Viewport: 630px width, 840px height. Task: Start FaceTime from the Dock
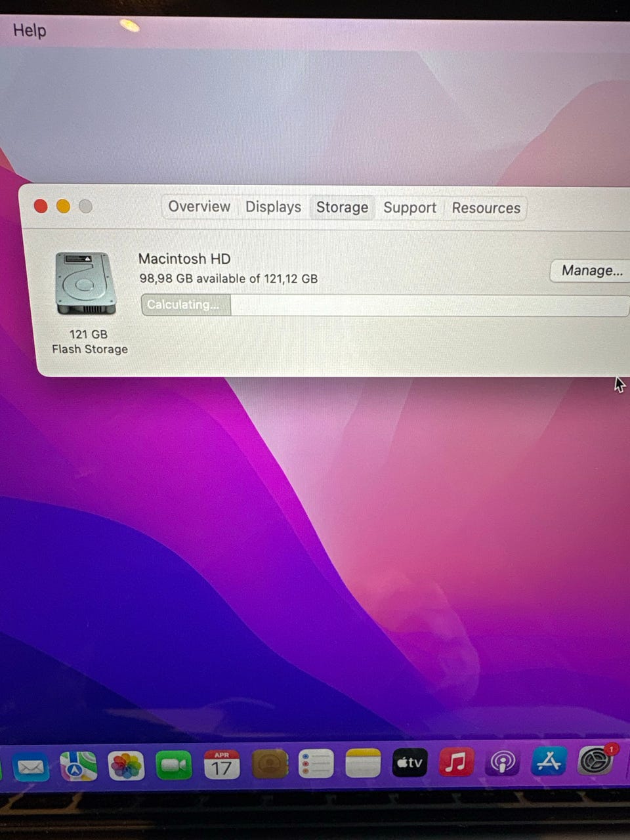173,765
